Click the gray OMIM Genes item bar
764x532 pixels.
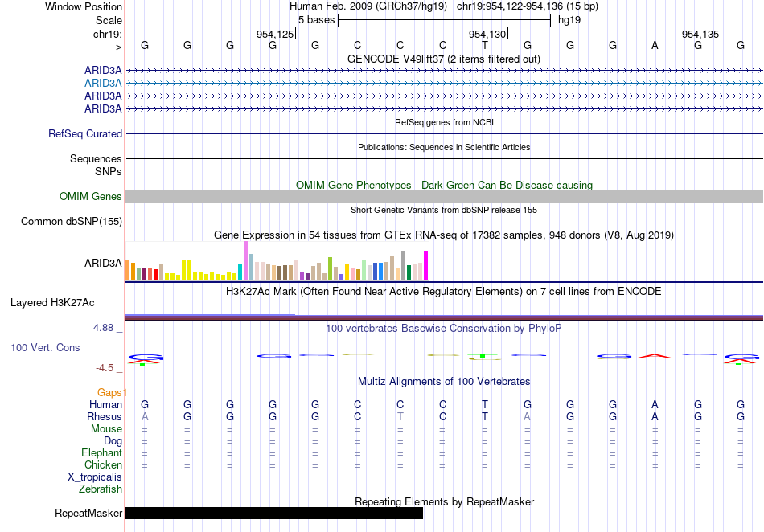pos(444,197)
